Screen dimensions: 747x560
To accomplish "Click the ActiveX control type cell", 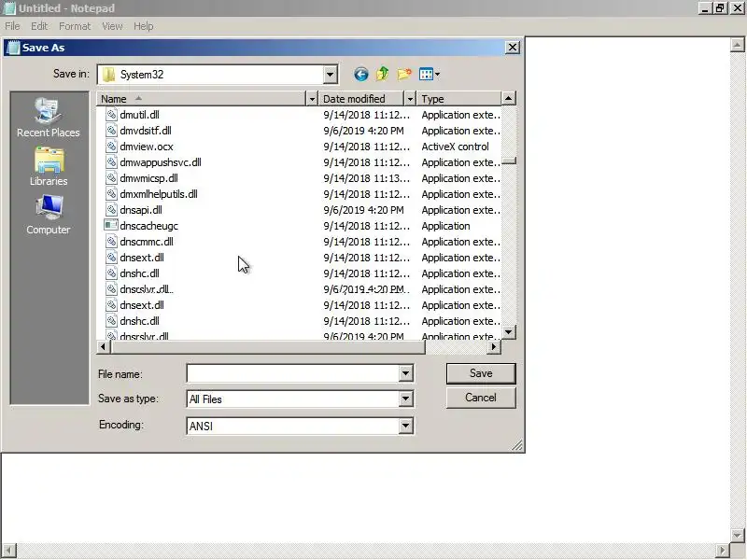I will (x=455, y=147).
